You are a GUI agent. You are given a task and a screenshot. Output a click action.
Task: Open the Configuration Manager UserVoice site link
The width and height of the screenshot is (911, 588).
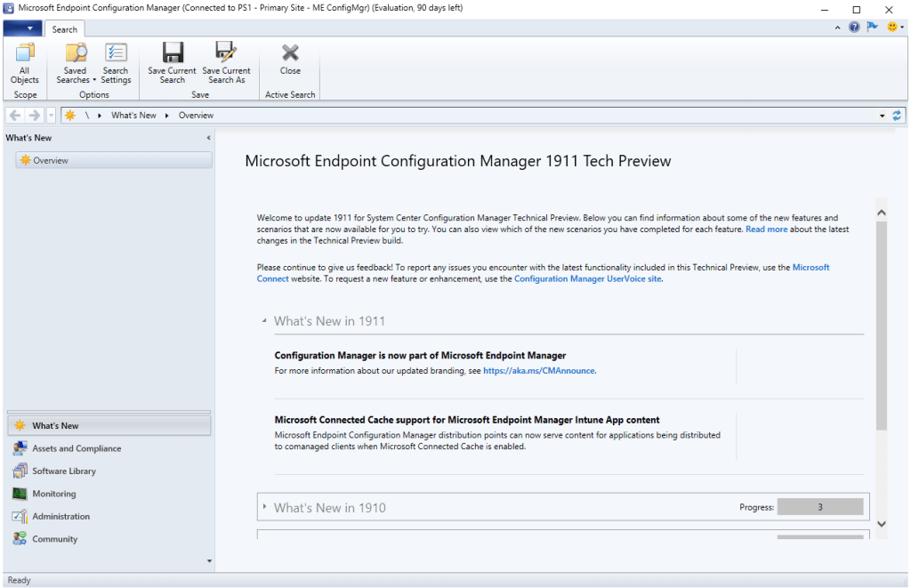(x=587, y=278)
